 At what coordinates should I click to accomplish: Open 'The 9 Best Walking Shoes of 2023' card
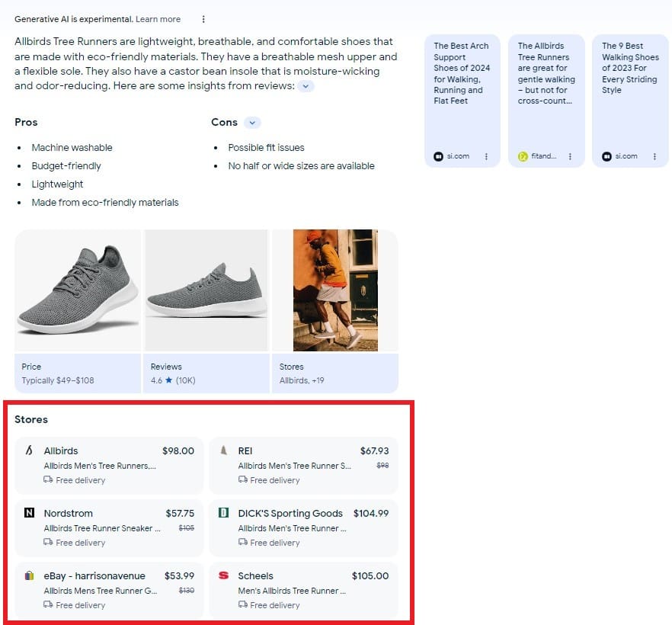click(x=630, y=101)
